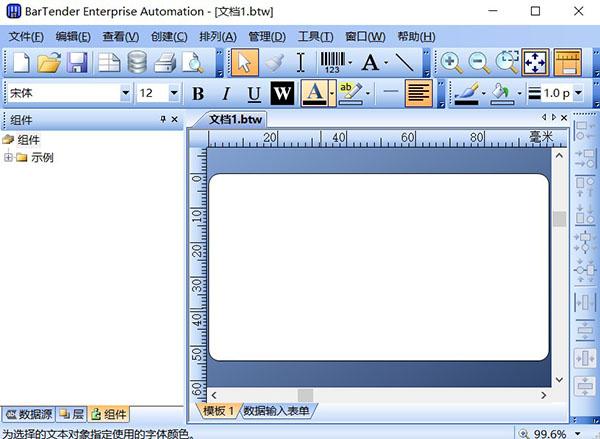The width and height of the screenshot is (600, 439).
Task: Toggle italic formatting
Action: tap(226, 93)
